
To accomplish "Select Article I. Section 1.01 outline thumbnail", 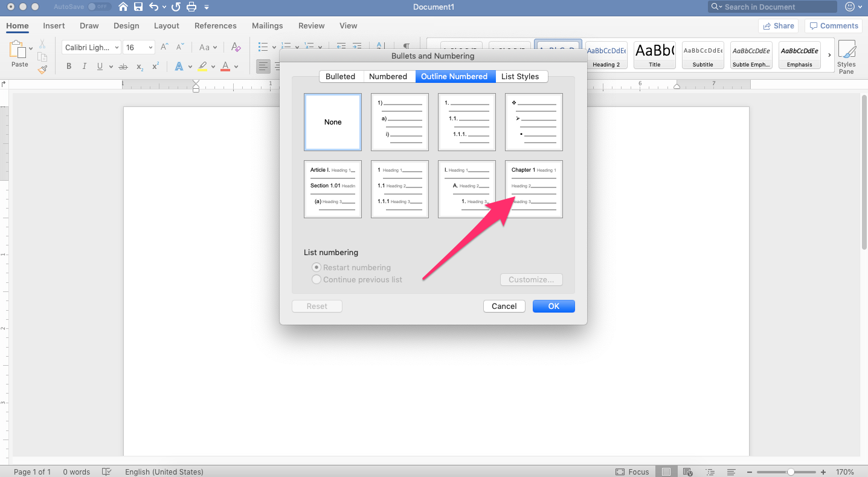I will tap(333, 189).
